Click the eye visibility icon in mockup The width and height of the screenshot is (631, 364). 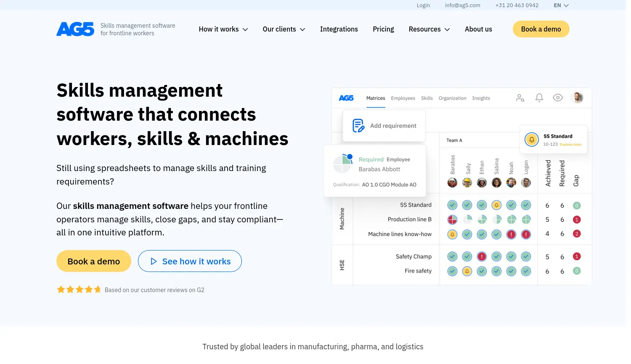[558, 98]
